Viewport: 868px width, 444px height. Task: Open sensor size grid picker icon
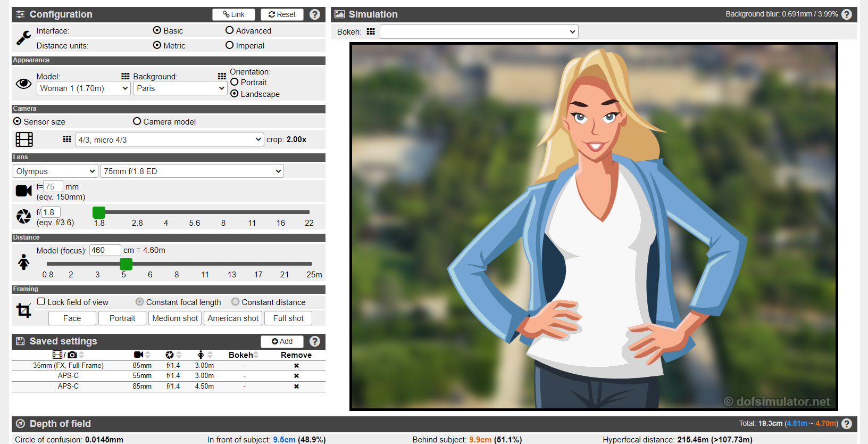67,139
